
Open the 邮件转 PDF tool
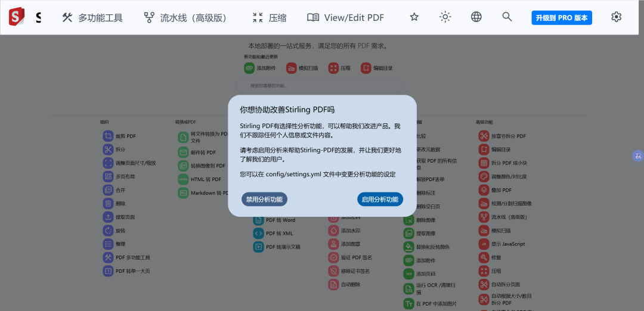coord(197,153)
